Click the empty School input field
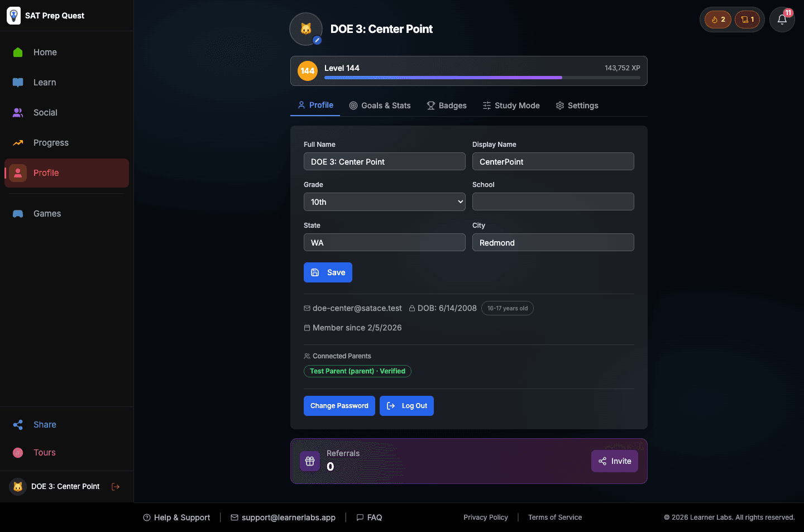 tap(553, 202)
